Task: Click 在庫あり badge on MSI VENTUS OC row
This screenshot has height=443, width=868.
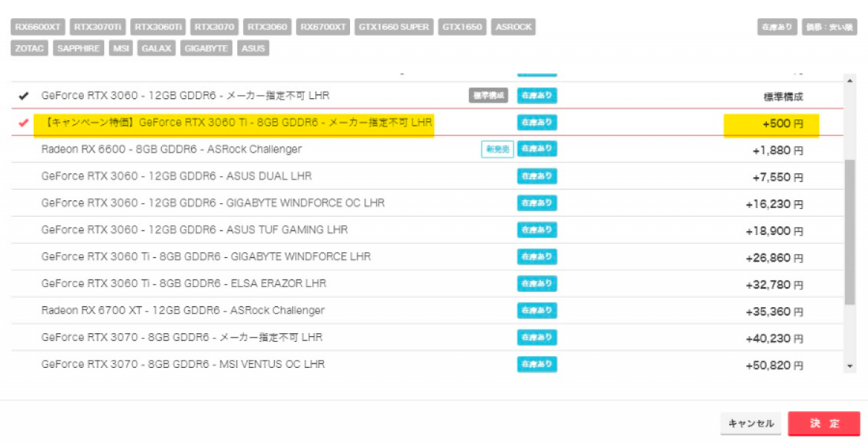Action: click(x=537, y=364)
